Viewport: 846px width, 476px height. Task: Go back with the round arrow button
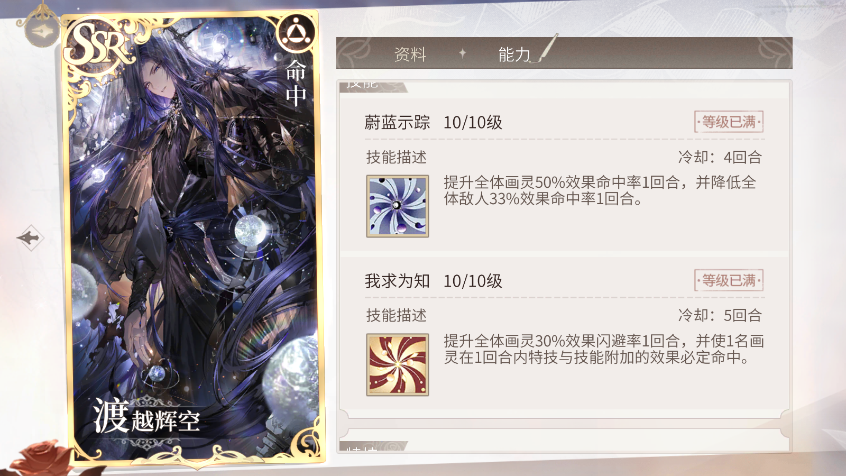point(42,30)
